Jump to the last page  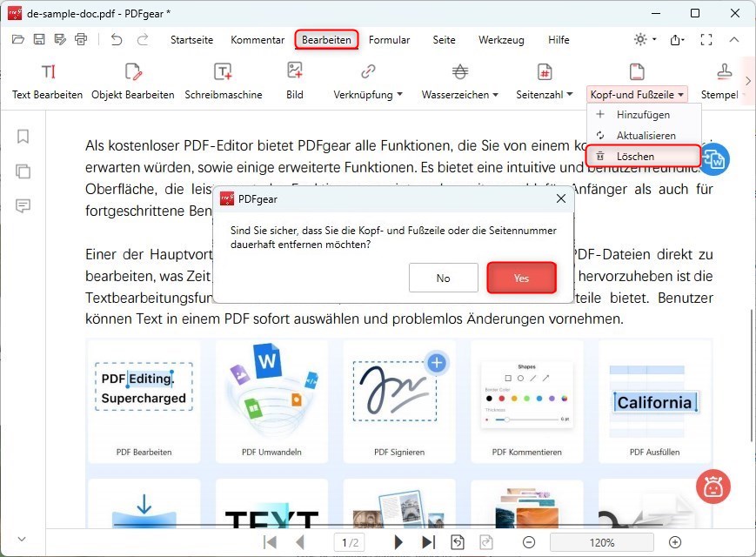pyautogui.click(x=428, y=542)
